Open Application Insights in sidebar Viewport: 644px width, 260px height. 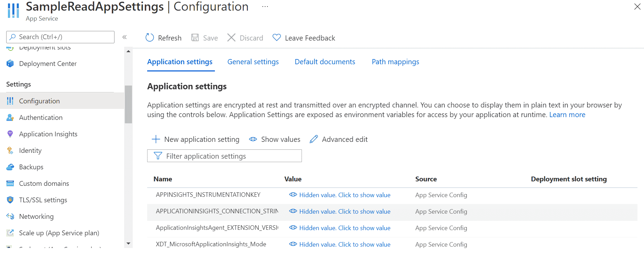[48, 134]
